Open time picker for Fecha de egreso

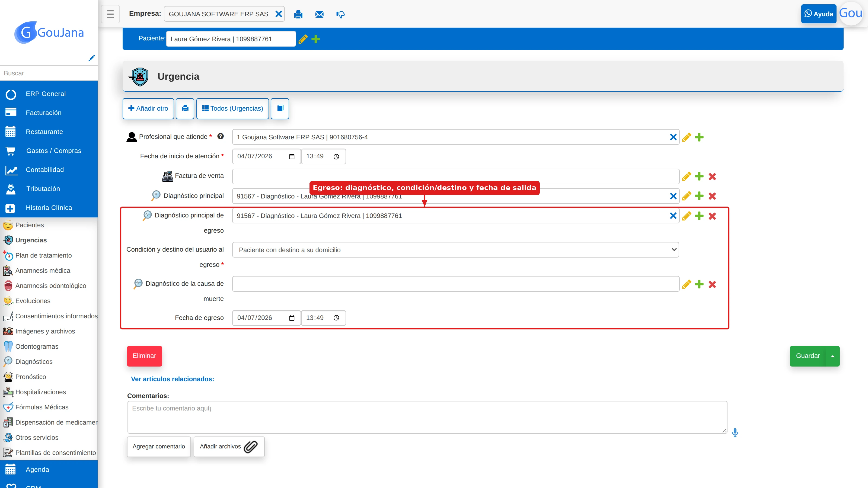click(x=336, y=317)
